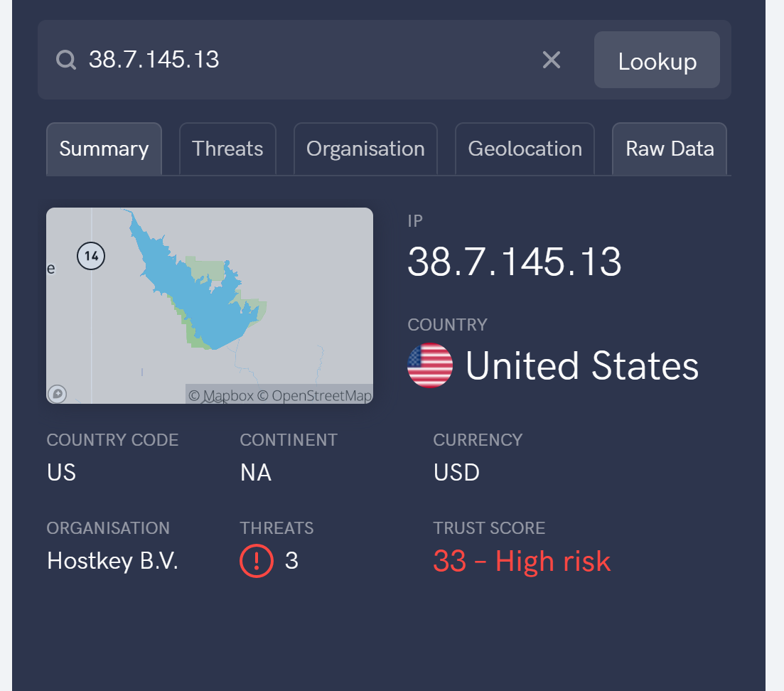Switch to the Threats tab
This screenshot has height=691, width=784.
click(227, 149)
